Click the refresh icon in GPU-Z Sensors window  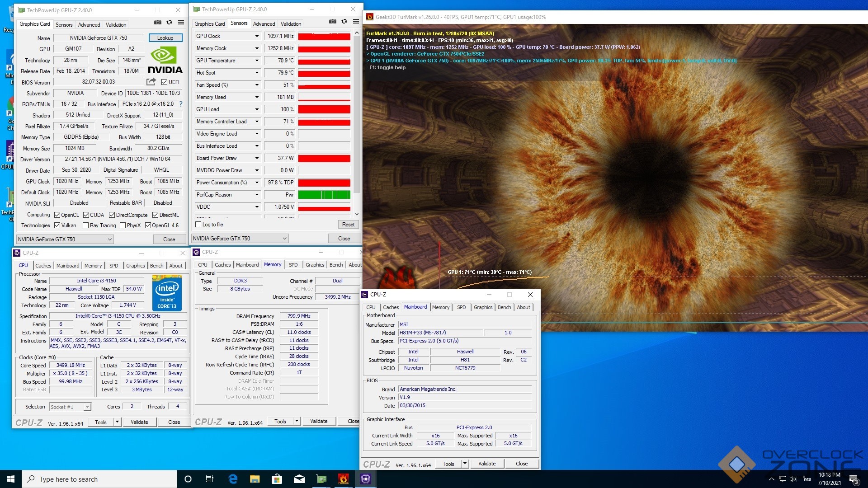(344, 21)
